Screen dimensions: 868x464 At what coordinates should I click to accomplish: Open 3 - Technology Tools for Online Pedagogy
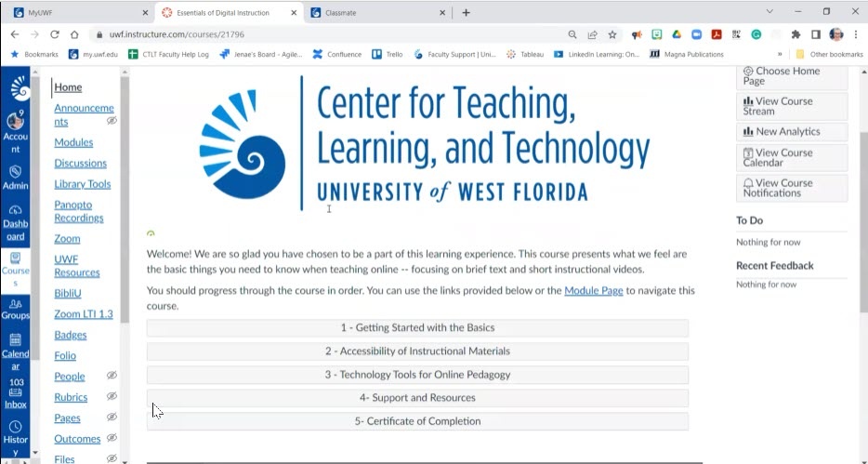pos(417,375)
